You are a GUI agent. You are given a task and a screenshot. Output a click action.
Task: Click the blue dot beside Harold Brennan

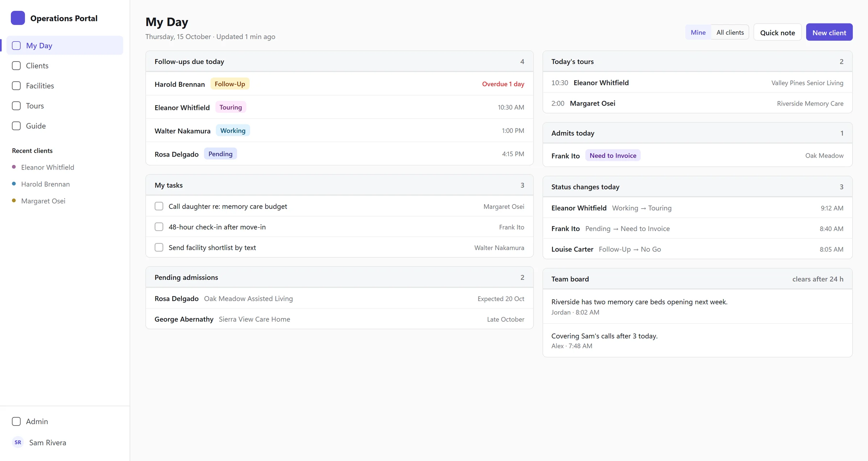click(14, 184)
